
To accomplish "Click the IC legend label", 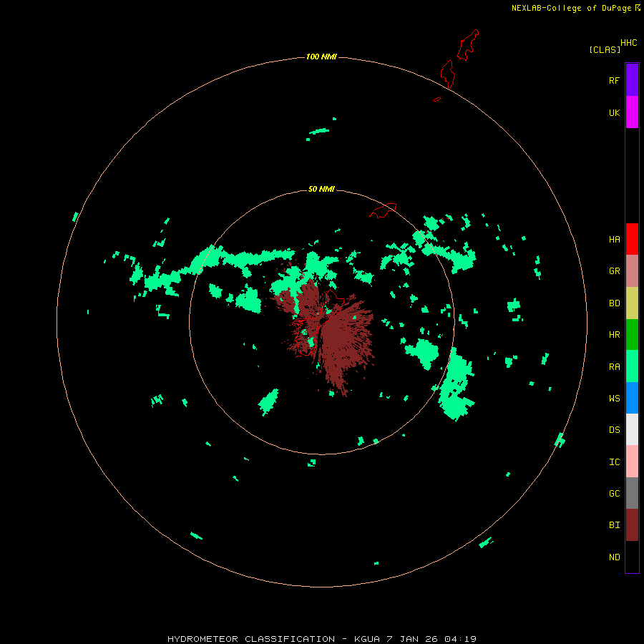I will [615, 462].
